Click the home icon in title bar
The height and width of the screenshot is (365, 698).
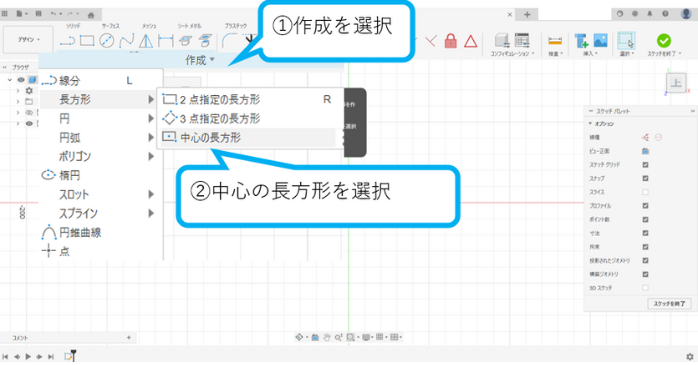91,15
